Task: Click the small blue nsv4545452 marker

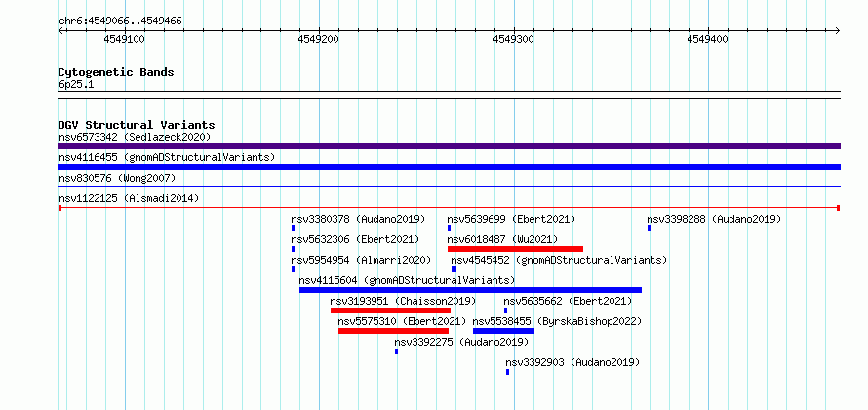Action: [x=454, y=269]
